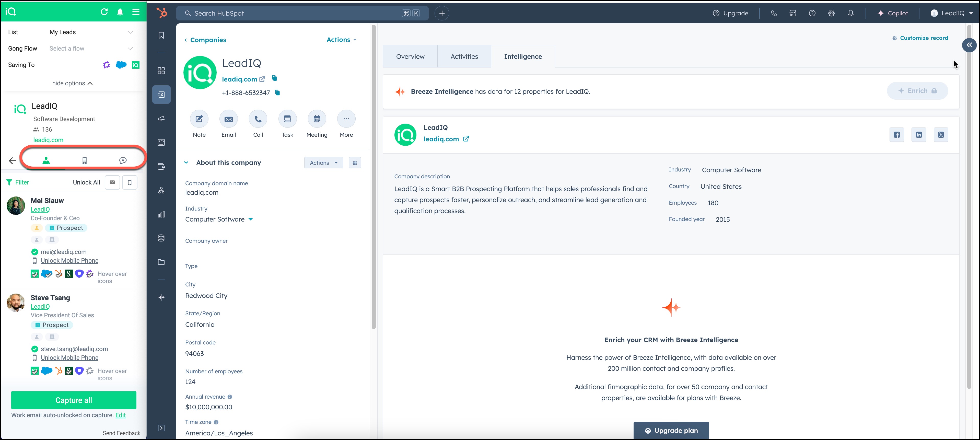Click the Search HubSpot field
The height and width of the screenshot is (440, 980).
302,13
